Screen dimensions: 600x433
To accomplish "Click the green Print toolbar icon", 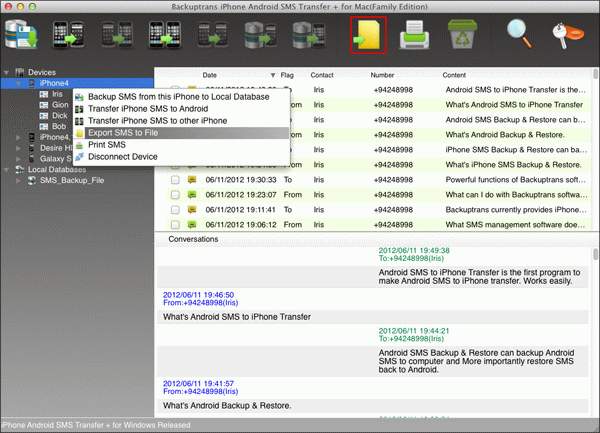I will tap(414, 35).
